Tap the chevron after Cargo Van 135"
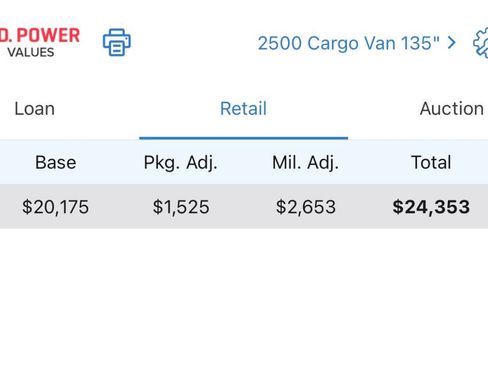 point(452,43)
